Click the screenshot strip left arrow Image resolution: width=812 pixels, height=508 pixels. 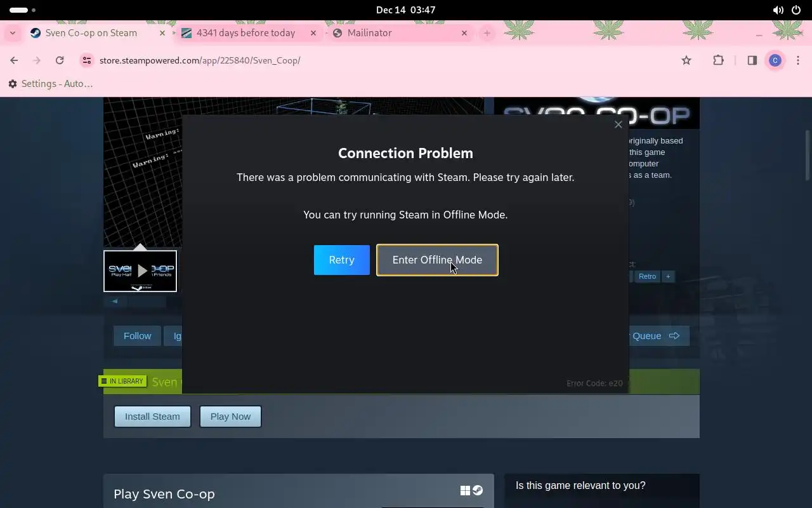115,302
